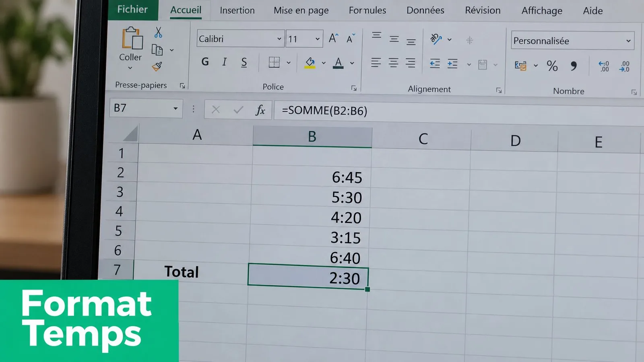Image resolution: width=644 pixels, height=362 pixels.
Task: Click the formula bar showing =SOMME(B2:B6)
Action: (459, 112)
